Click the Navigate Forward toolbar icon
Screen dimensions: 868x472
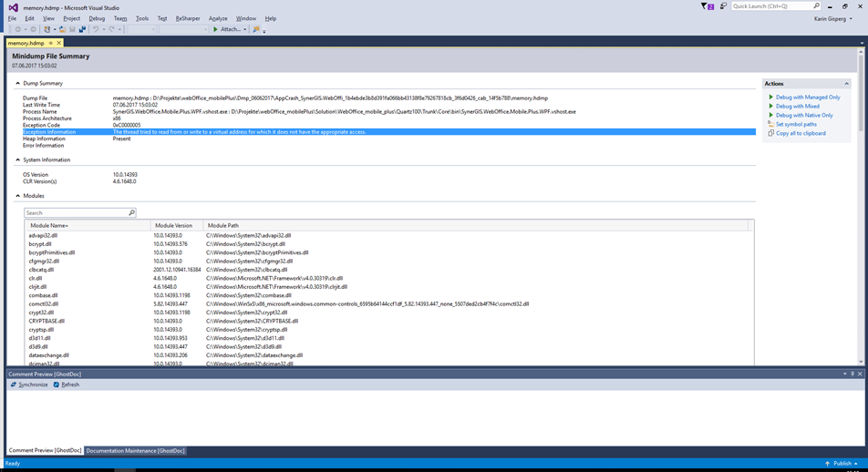[x=33, y=29]
